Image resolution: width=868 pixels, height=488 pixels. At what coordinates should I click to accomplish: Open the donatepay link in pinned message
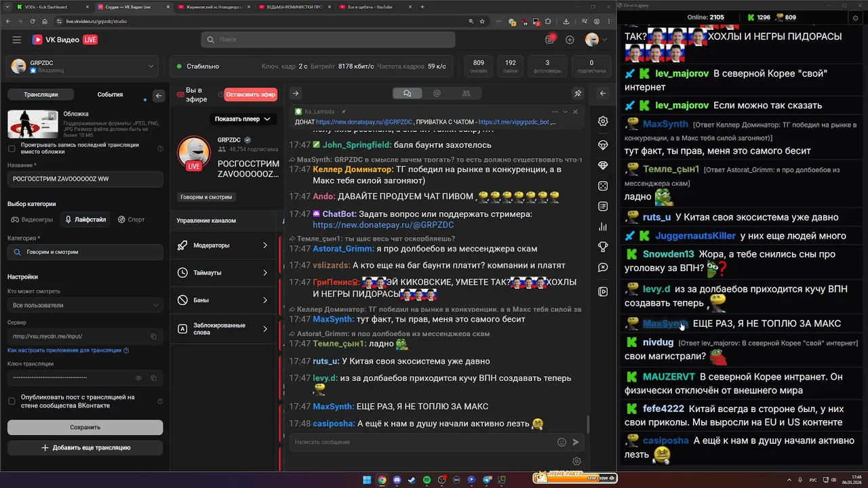coord(366,122)
